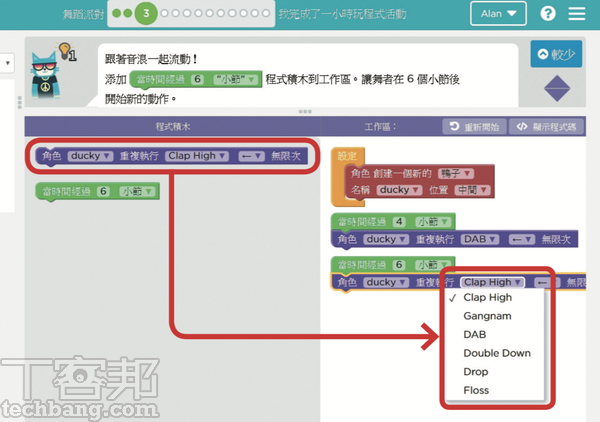
Task: Click 我完成了一小時玩程式活動 link
Action: coord(342,15)
